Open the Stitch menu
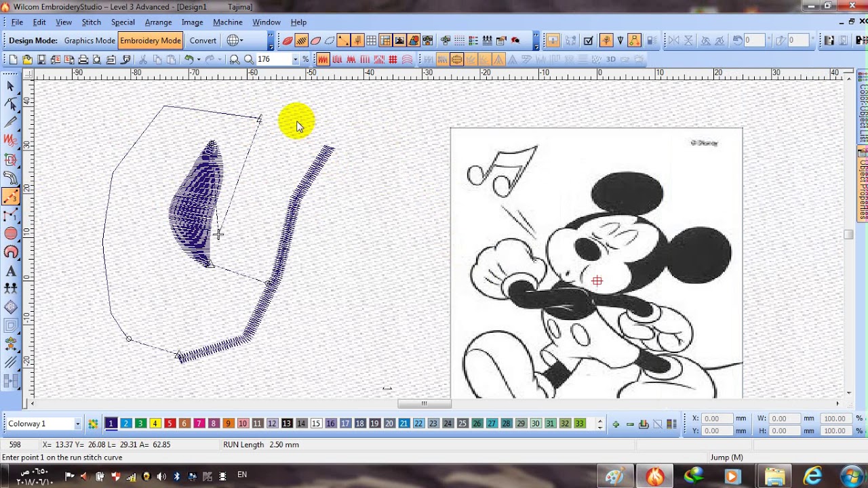 [x=91, y=22]
